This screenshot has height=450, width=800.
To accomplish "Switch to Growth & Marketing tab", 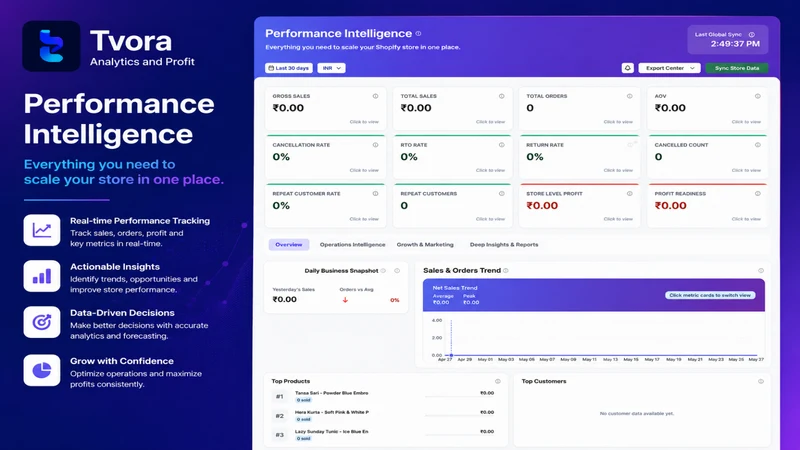I will coord(425,244).
